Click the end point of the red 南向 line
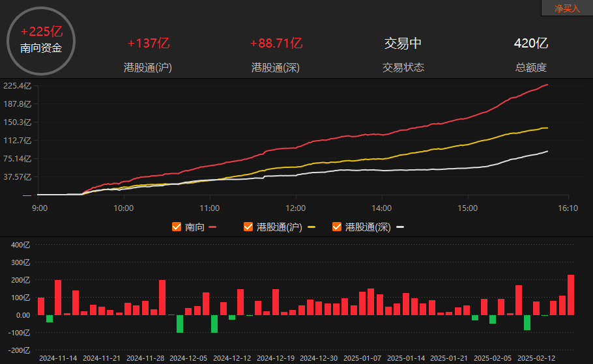Viewport: 593px width, 364px height. 547,85
